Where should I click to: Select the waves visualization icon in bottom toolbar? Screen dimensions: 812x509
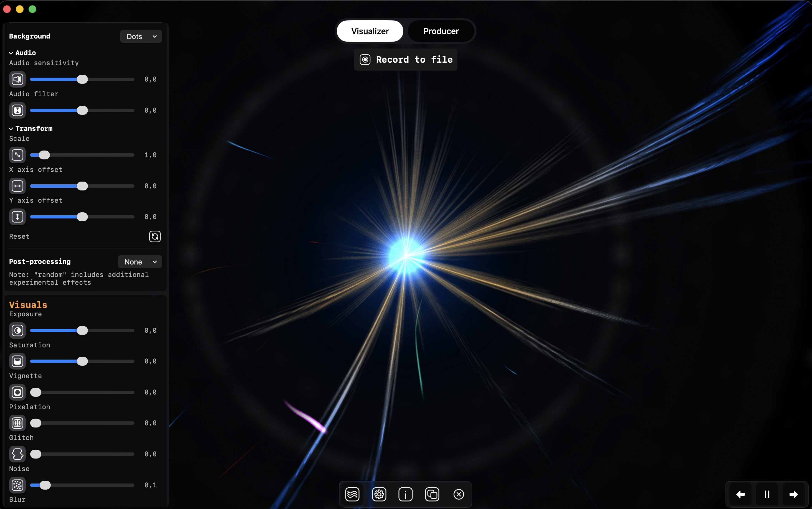(x=352, y=494)
